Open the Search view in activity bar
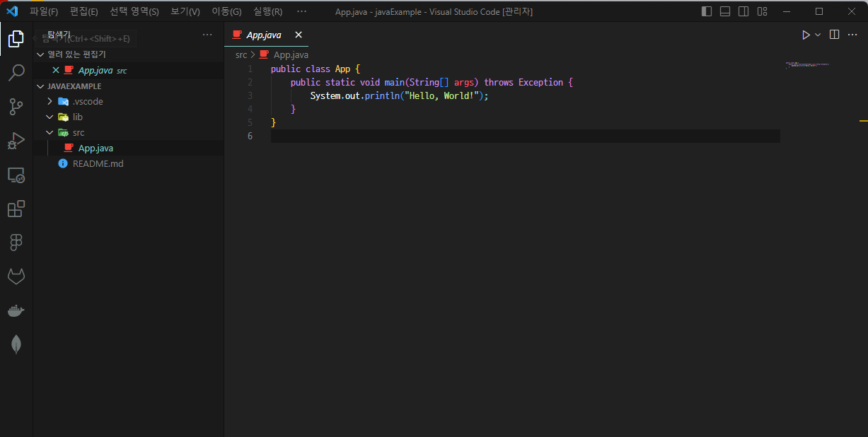Viewport: 868px width, 437px height. pos(16,73)
